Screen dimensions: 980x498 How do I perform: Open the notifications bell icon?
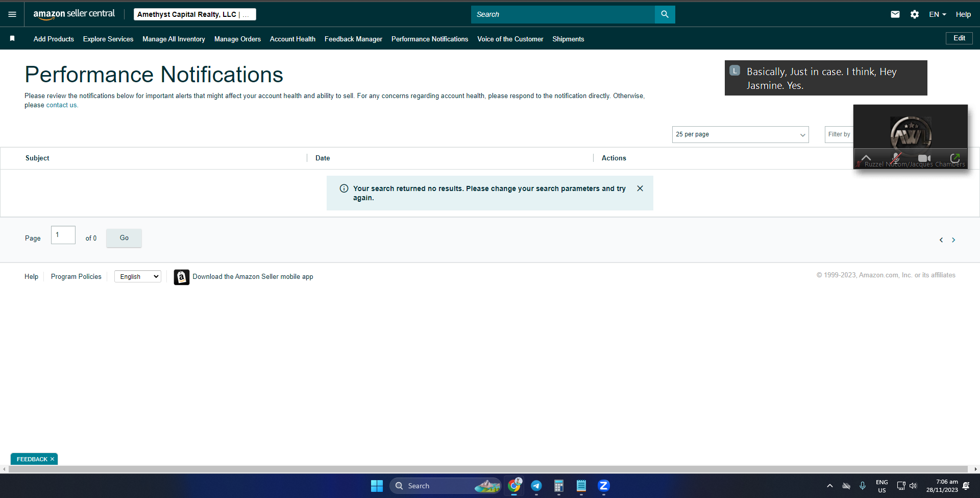point(966,486)
